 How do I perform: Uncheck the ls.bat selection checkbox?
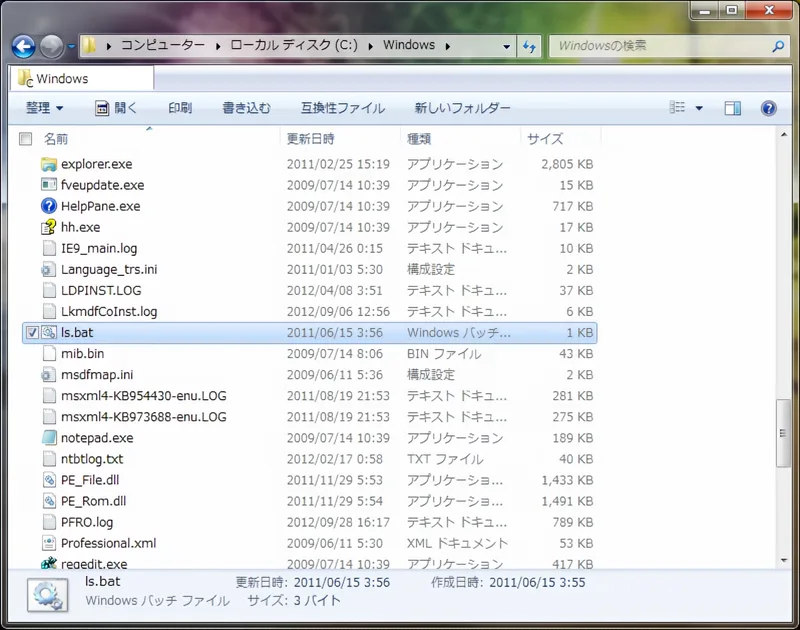[31, 332]
